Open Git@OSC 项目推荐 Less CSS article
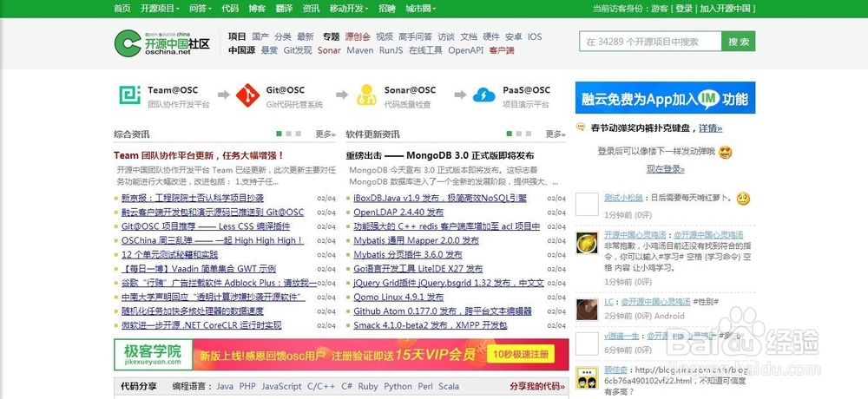This screenshot has height=399, width=868. click(x=206, y=226)
